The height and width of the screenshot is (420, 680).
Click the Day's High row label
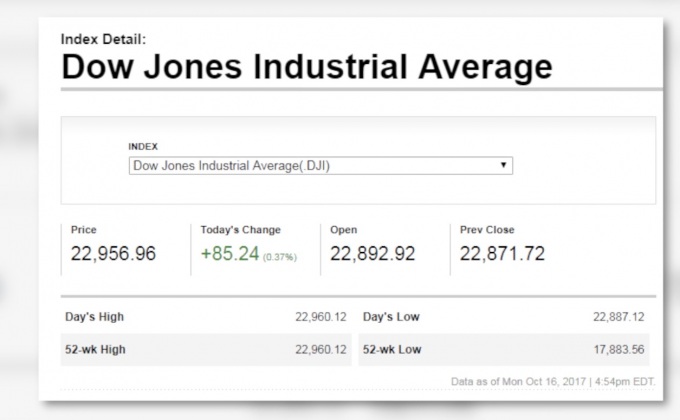pos(94,317)
